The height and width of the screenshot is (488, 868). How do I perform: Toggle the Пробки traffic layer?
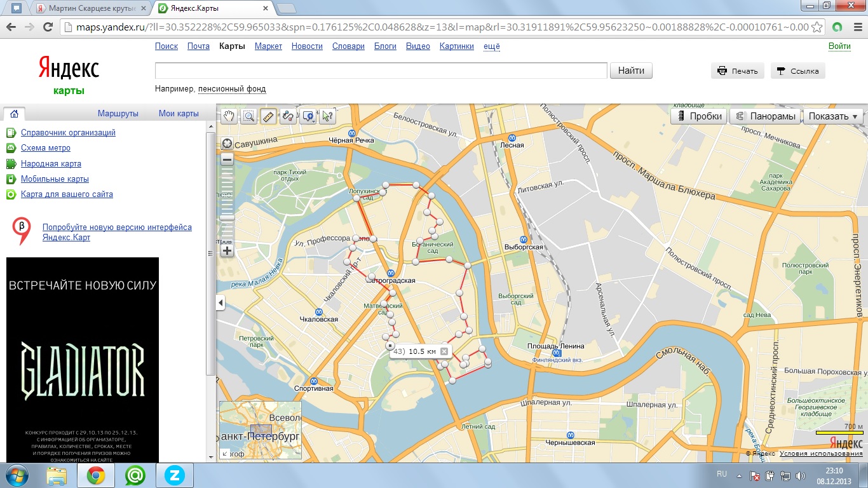click(x=699, y=116)
